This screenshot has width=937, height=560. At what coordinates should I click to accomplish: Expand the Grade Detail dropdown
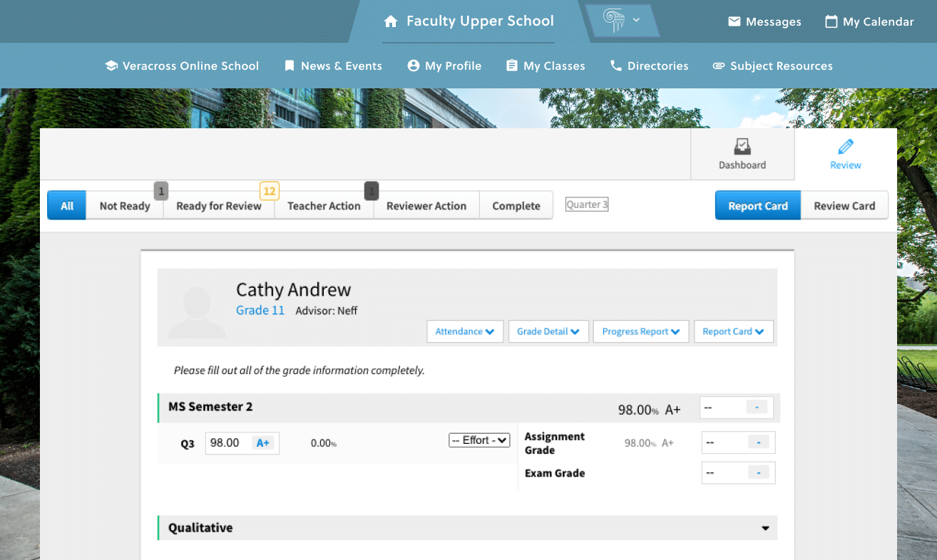(548, 331)
